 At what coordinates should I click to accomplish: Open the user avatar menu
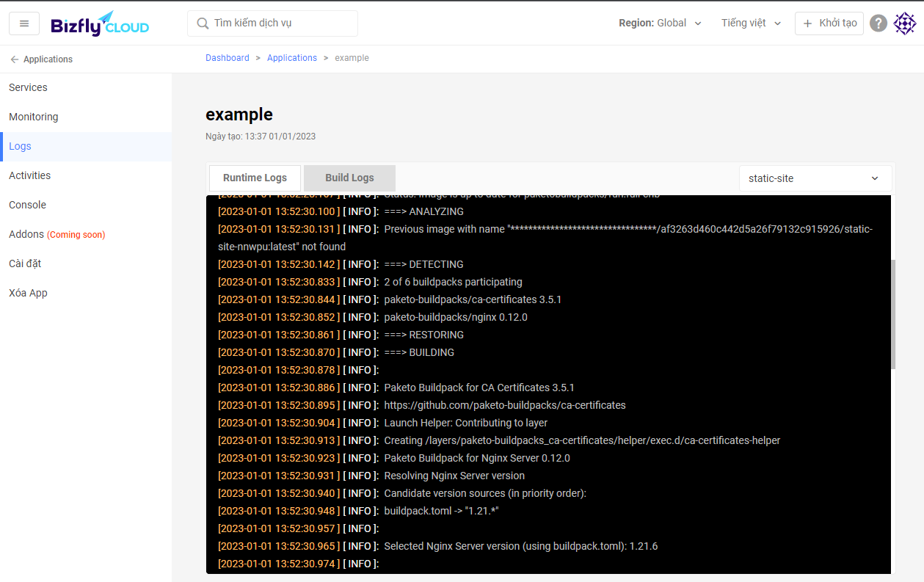905,23
